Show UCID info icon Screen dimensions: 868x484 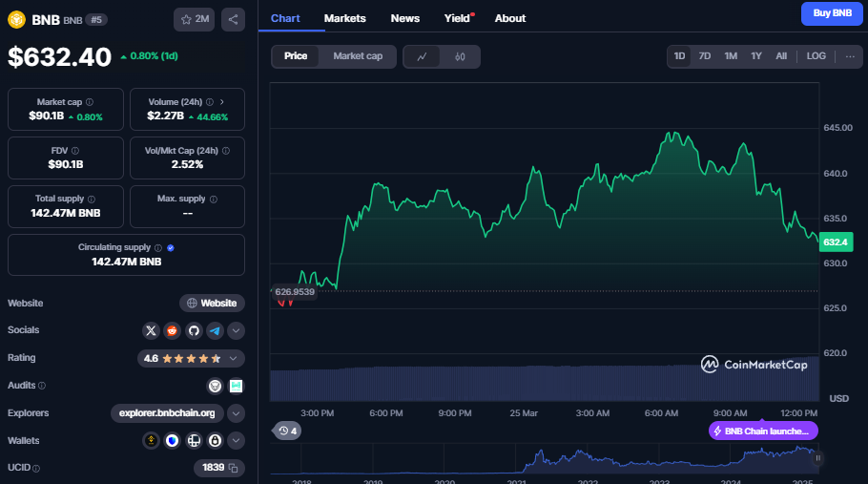click(36, 469)
